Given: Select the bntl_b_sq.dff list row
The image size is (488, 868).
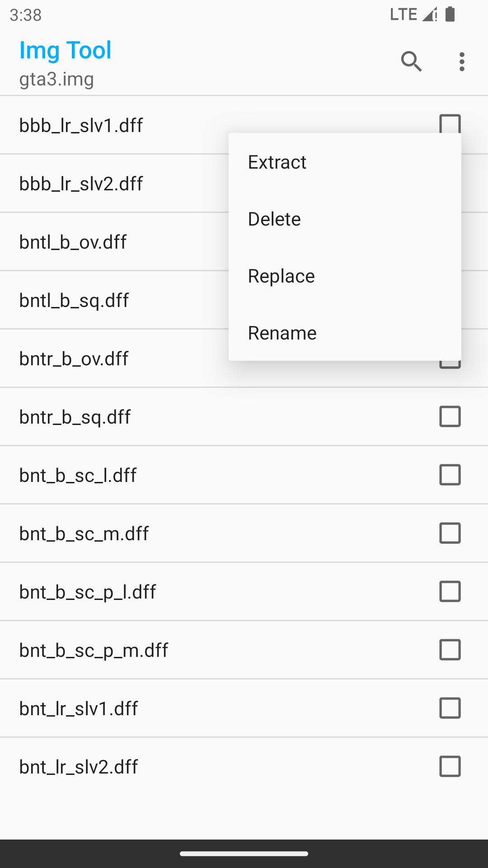Looking at the screenshot, I should point(74,300).
